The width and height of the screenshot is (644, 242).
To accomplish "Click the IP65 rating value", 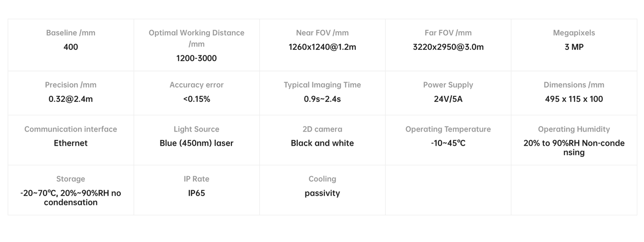I will point(196,193).
